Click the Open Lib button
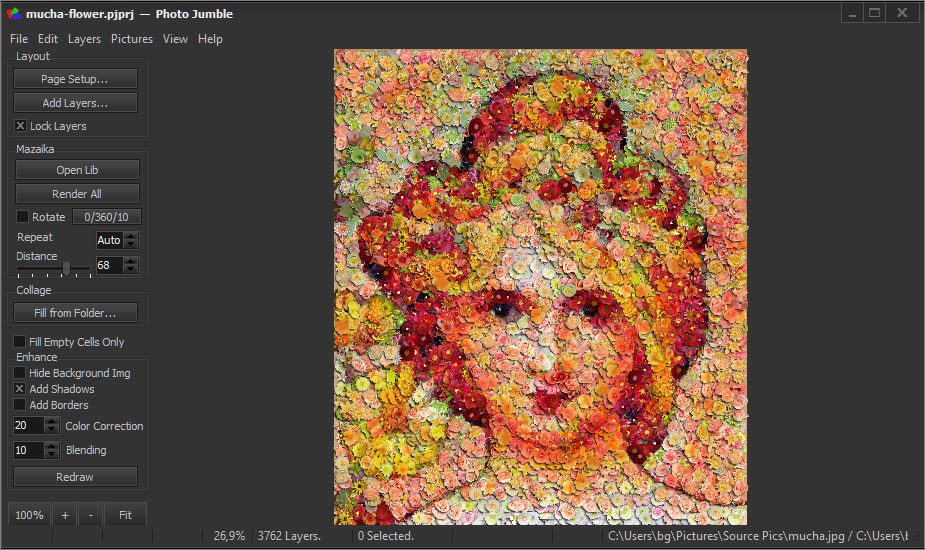The height and width of the screenshot is (550, 925). coord(77,170)
